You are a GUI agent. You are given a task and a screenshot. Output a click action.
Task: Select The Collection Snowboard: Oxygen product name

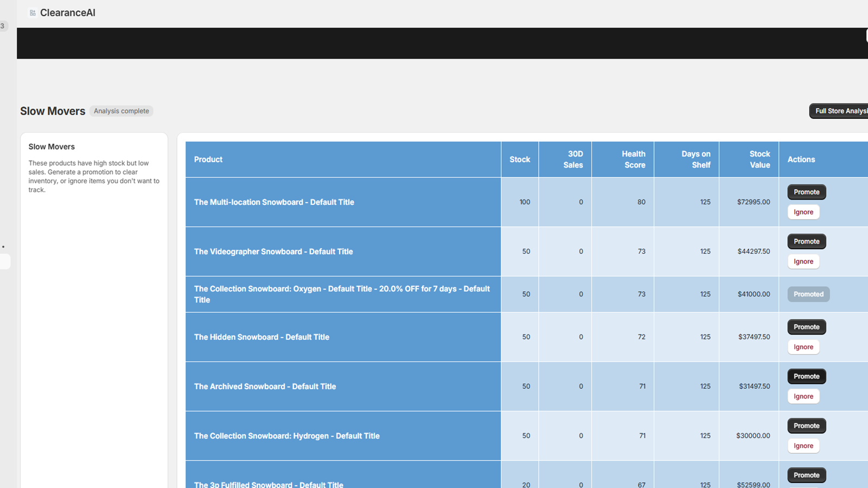coord(342,294)
